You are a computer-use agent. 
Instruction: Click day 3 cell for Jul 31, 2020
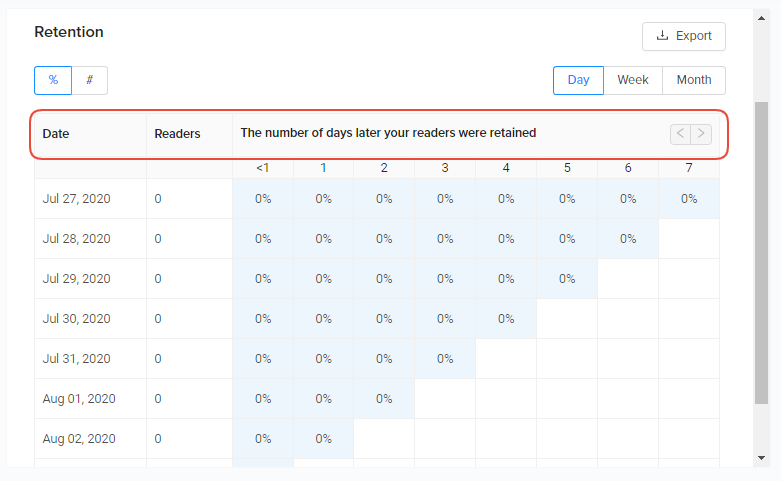tap(445, 359)
